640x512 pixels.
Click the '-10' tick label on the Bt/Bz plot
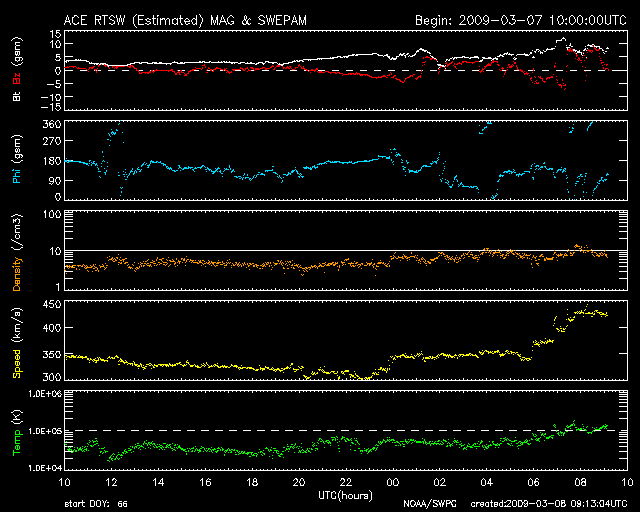click(51, 97)
